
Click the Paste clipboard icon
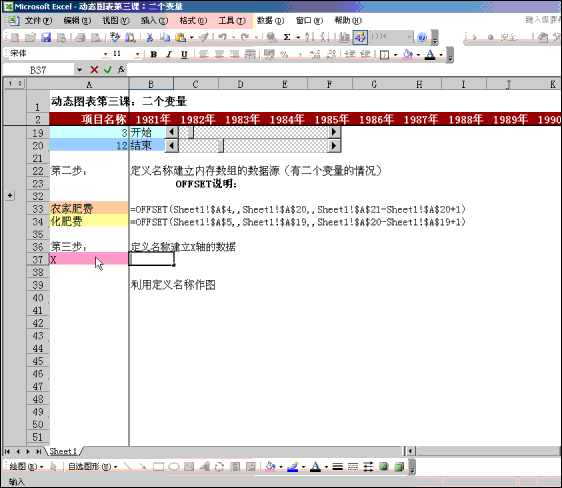tap(180, 37)
